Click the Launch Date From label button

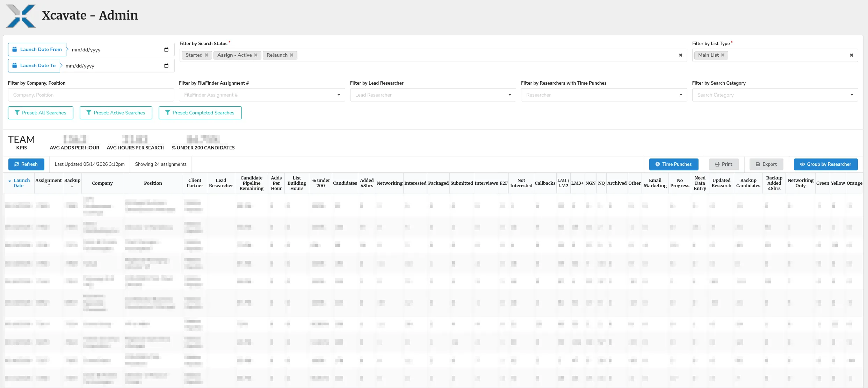tap(37, 50)
